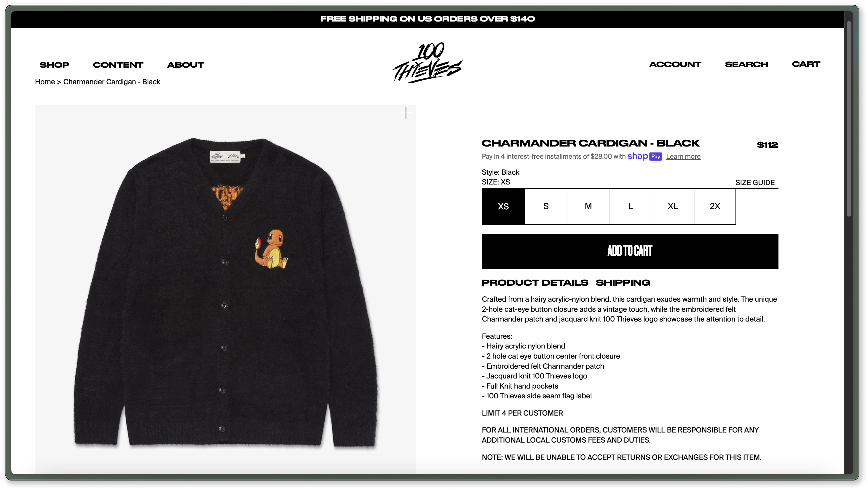Click the Charmander cardigan product image
Image resolution: width=868 pixels, height=490 pixels.
point(225,289)
